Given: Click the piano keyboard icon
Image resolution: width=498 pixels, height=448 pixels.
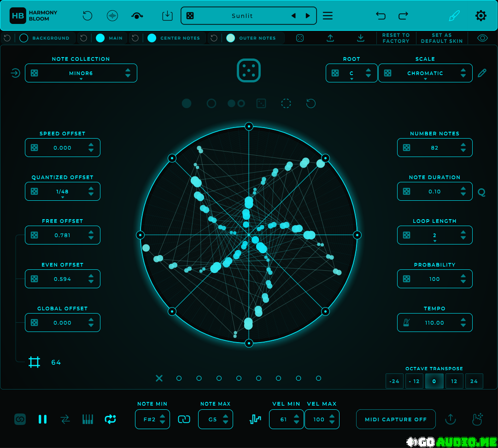Looking at the screenshot, I should 88,419.
